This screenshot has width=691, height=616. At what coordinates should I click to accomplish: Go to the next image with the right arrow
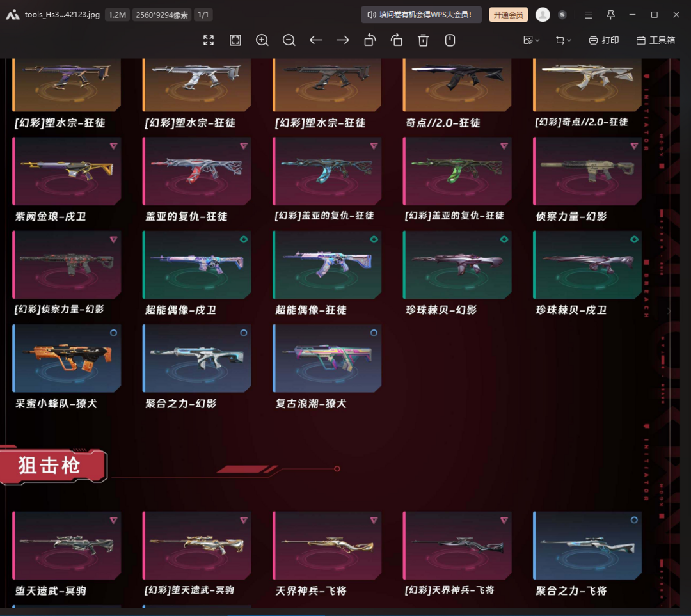coord(342,40)
